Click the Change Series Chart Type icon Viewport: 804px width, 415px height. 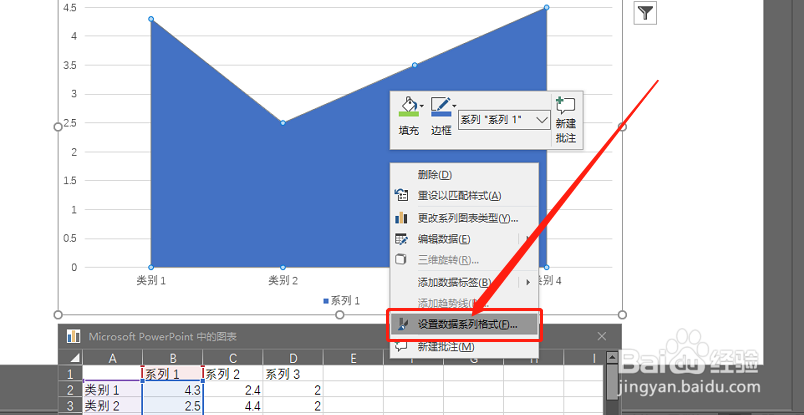tap(401, 218)
